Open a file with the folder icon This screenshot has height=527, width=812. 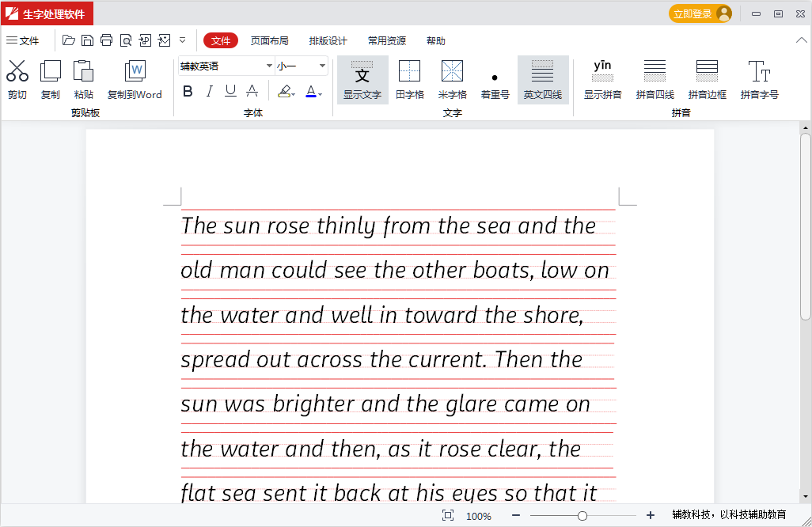click(x=68, y=40)
